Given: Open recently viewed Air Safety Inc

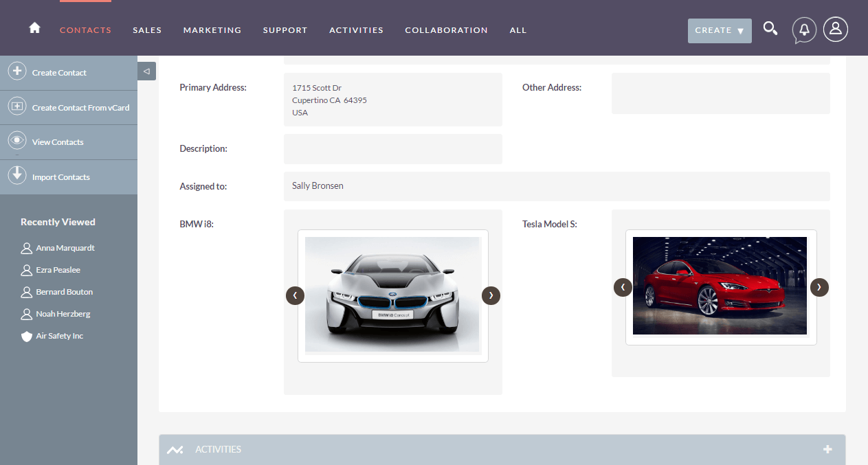Looking at the screenshot, I should [60, 336].
